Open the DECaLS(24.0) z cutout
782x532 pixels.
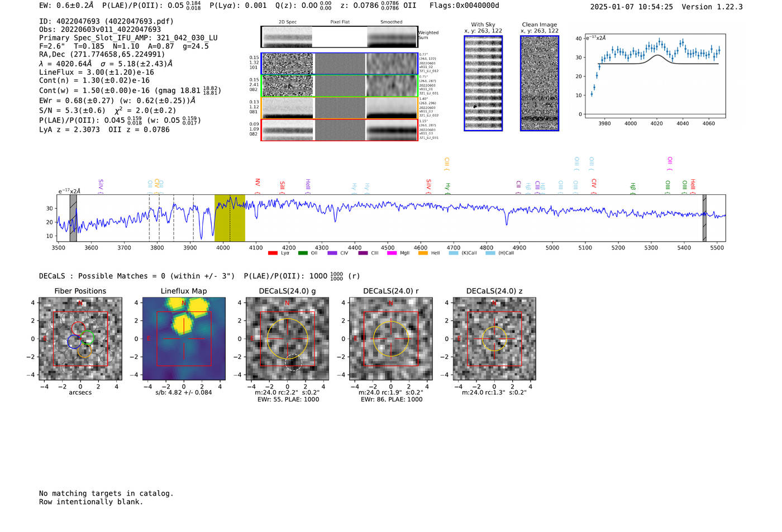tap(494, 339)
